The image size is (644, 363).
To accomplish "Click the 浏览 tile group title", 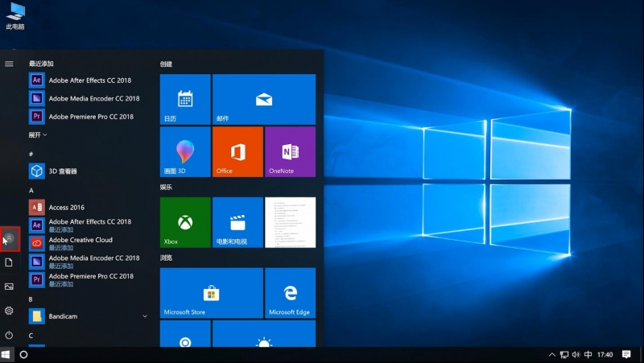I will point(166,258).
